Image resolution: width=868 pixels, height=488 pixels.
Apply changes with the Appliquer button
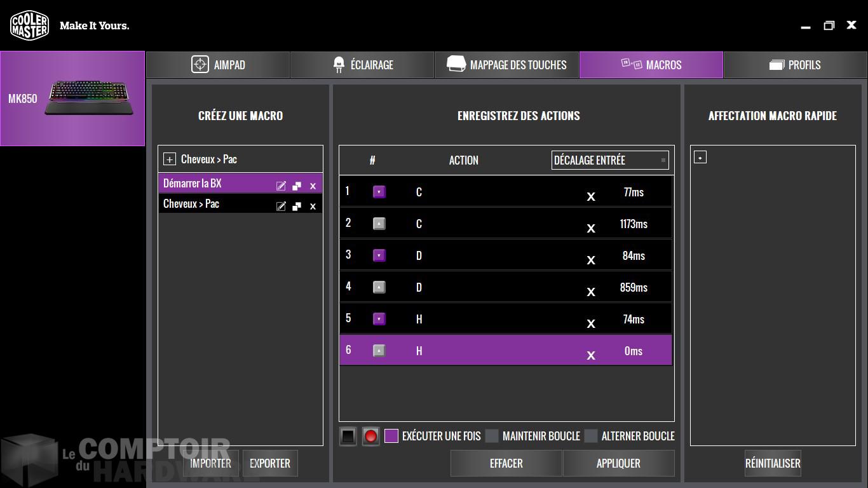point(618,463)
